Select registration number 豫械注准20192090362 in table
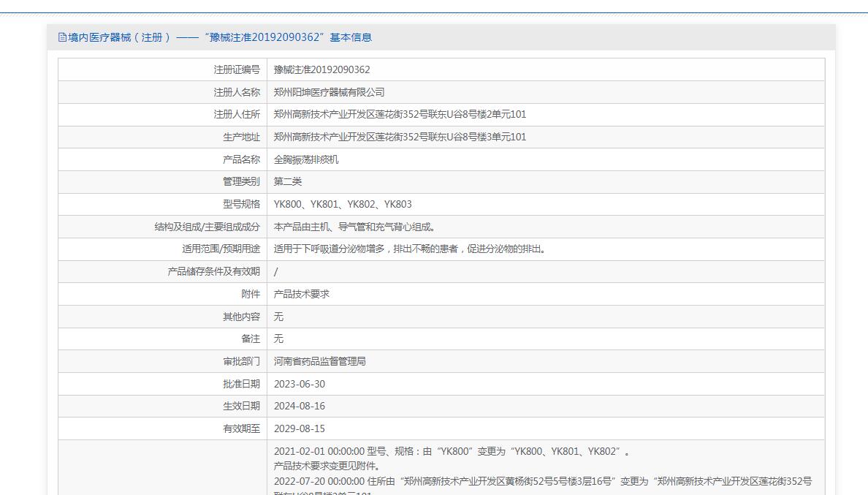This screenshot has width=868, height=495. tap(321, 69)
